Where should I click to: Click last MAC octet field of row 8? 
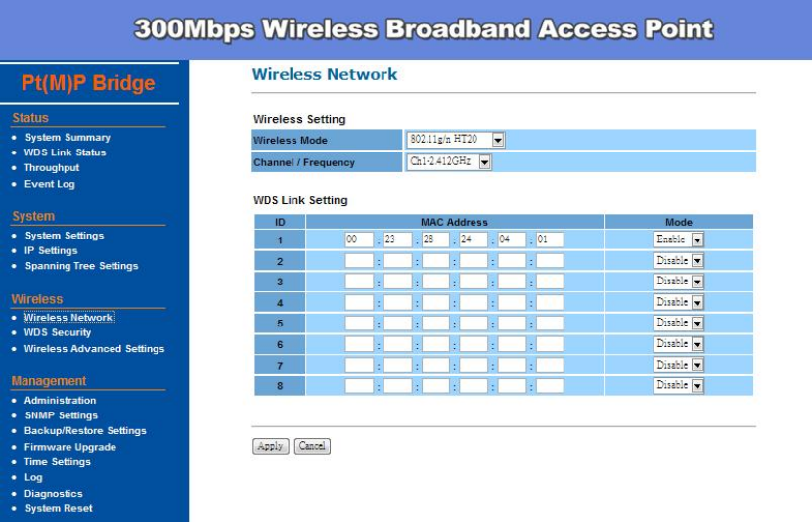coord(550,385)
